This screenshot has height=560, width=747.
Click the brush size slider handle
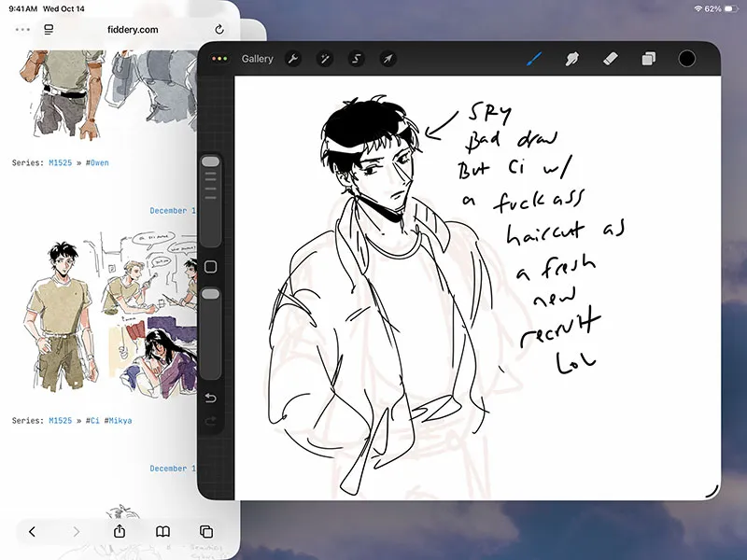click(x=211, y=161)
